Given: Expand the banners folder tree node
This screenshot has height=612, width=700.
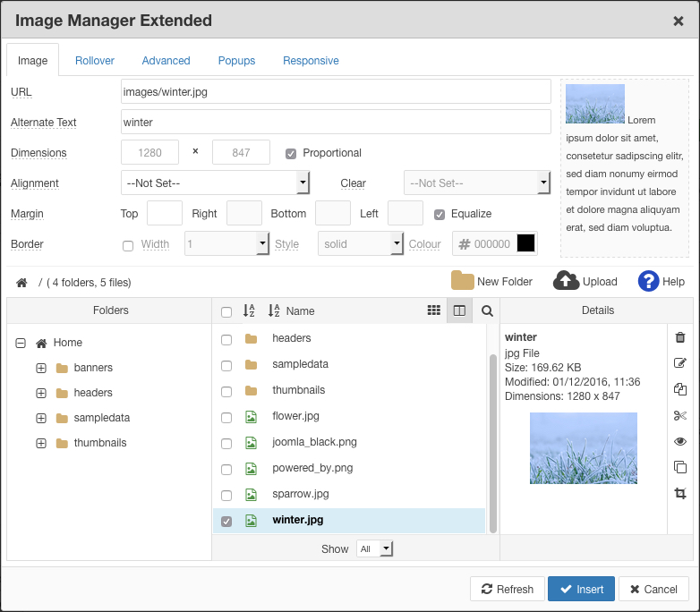Looking at the screenshot, I should [x=41, y=368].
